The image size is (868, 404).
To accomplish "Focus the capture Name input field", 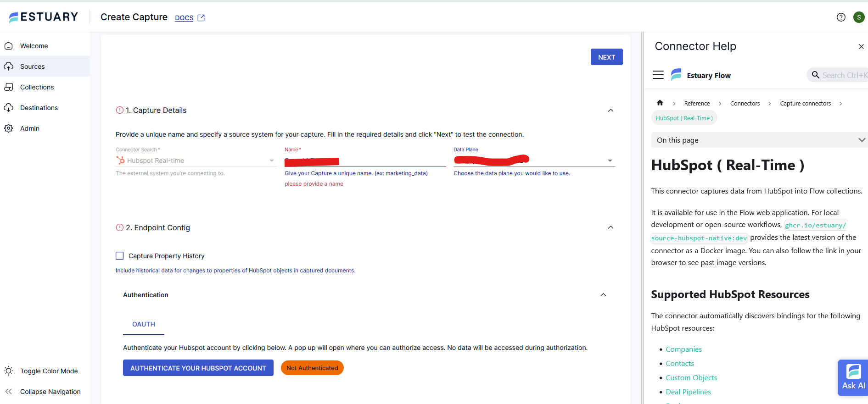I will tap(365, 160).
